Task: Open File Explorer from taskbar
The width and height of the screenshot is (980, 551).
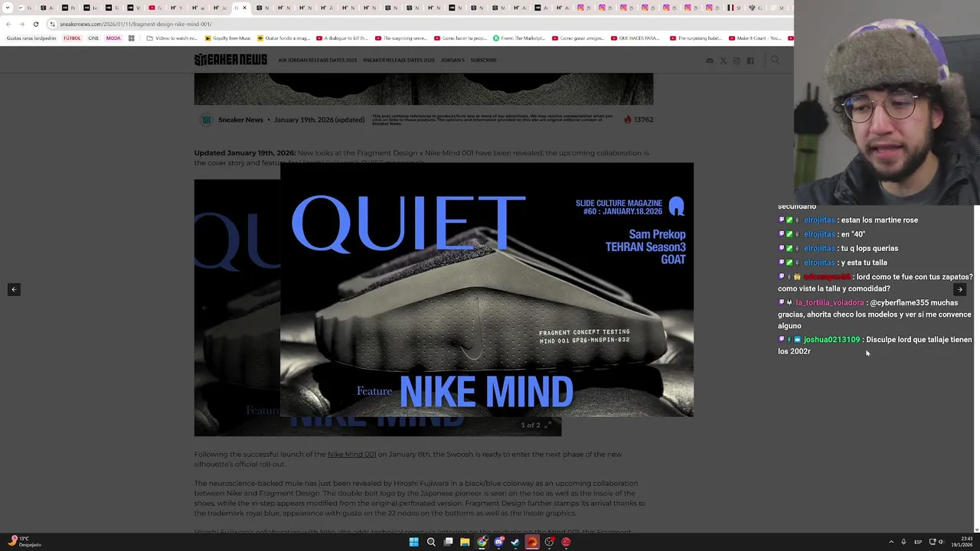Action: (x=465, y=542)
